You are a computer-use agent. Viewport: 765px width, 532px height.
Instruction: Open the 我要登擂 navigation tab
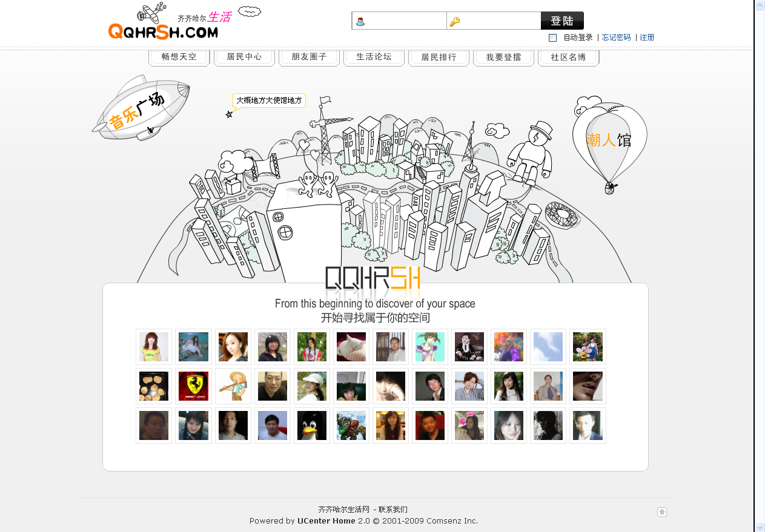click(x=503, y=57)
